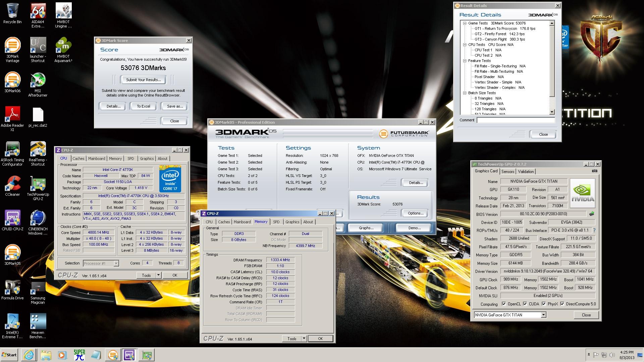Open Graphics tab in CPU-Z Memory window
The height and width of the screenshot is (362, 644).
(292, 222)
